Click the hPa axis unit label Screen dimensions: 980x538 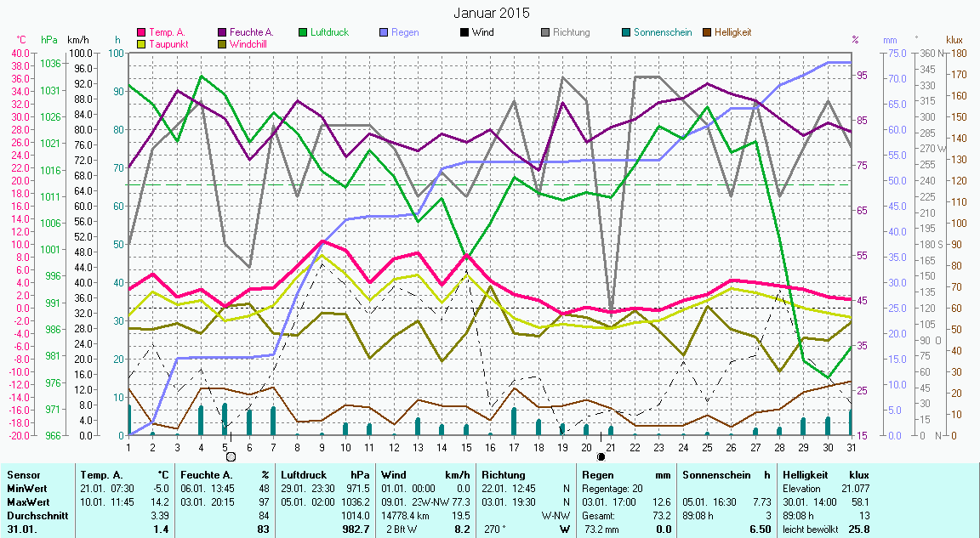[x=49, y=40]
